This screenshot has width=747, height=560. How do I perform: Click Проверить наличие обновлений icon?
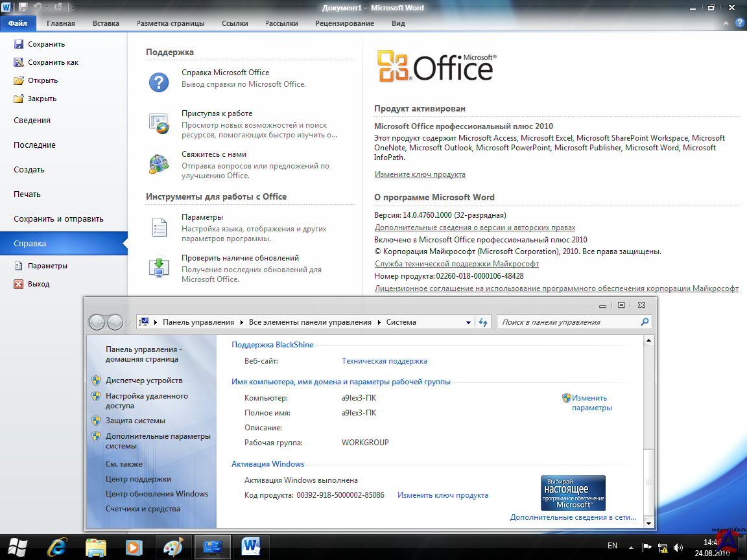pos(159,267)
